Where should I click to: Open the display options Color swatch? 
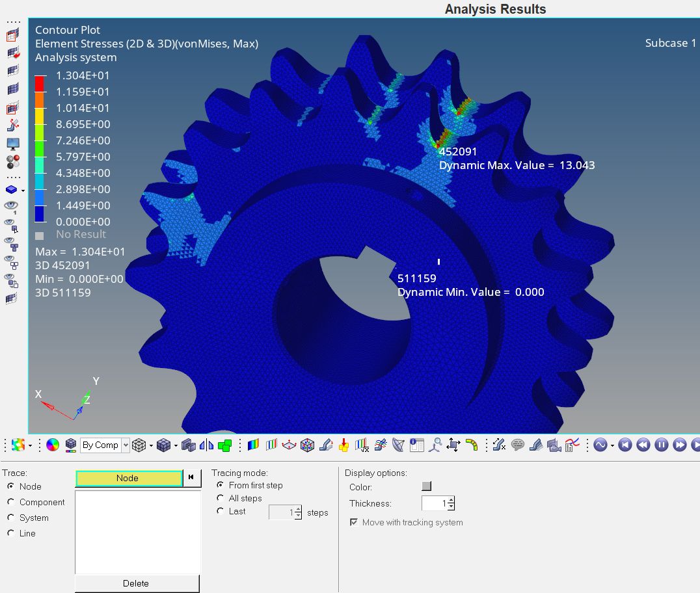pyautogui.click(x=427, y=486)
